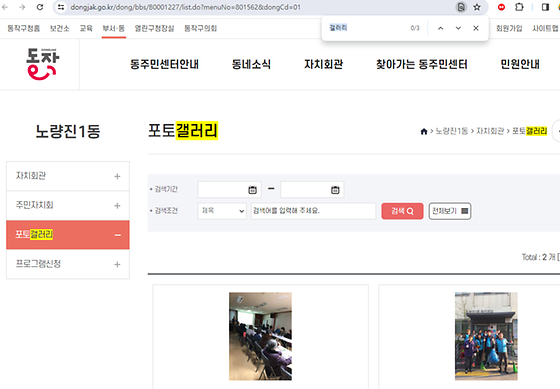Screen dimensions: 560x389
Task: Click the 검색 search button
Action: (x=402, y=211)
